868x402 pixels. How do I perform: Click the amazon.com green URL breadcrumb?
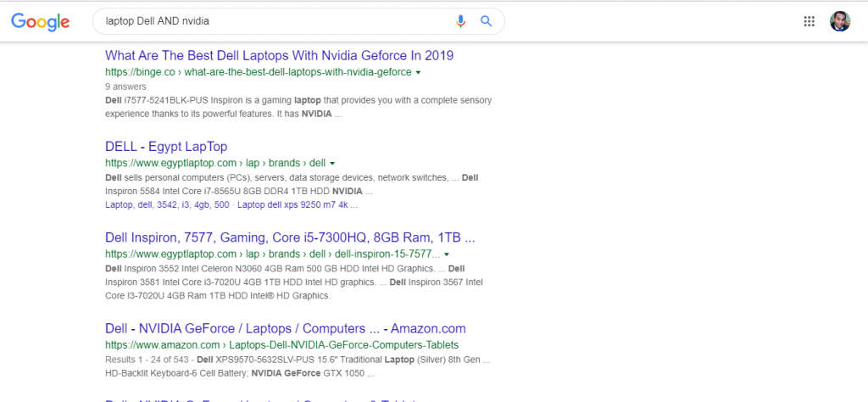coord(281,345)
